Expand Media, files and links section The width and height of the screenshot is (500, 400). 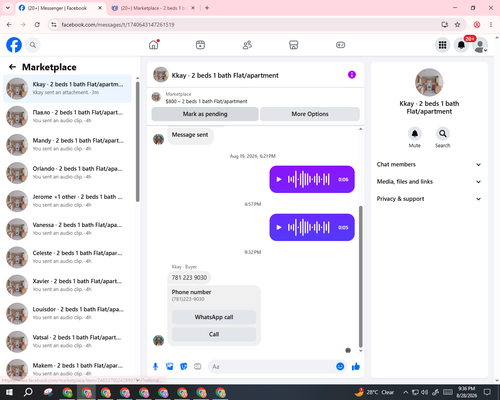click(429, 182)
